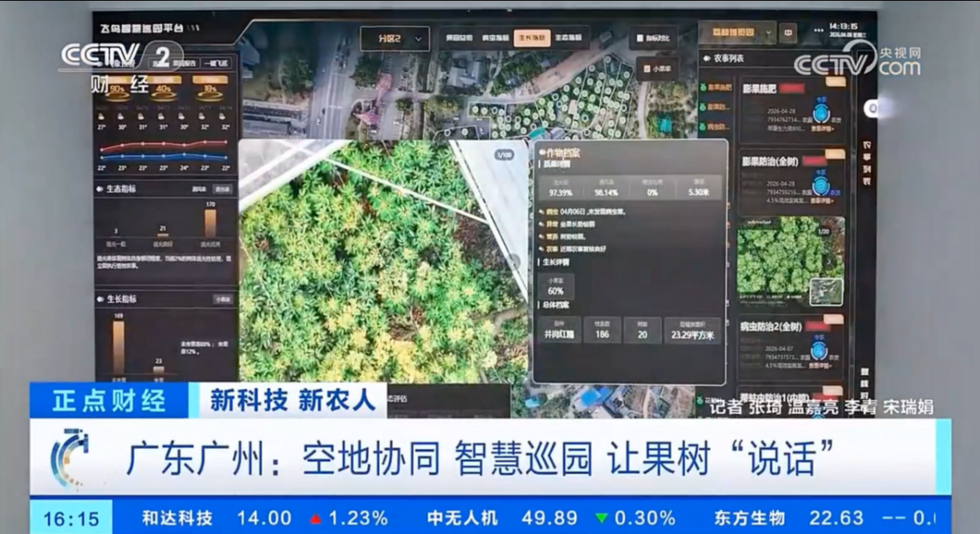
Task: Open the 分区2 zone dropdown
Action: (x=395, y=38)
